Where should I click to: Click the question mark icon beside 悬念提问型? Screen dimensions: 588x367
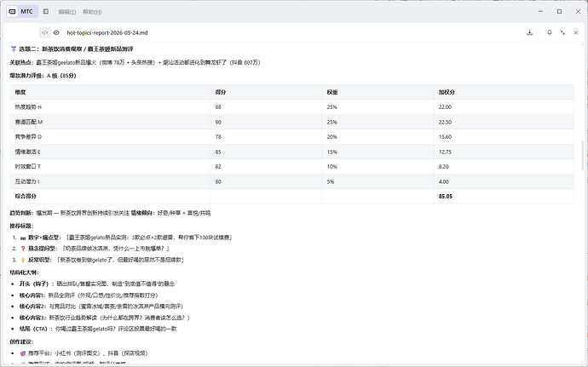point(23,249)
